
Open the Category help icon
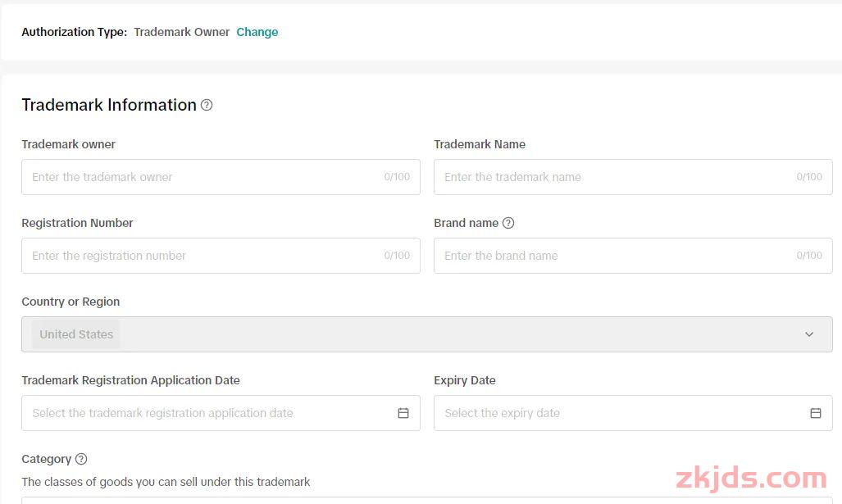[x=81, y=459]
